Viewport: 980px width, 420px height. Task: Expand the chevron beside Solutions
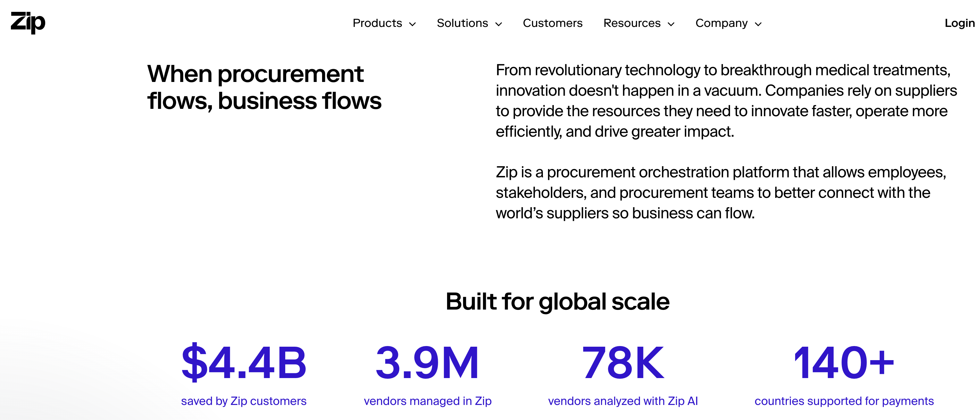pos(498,24)
